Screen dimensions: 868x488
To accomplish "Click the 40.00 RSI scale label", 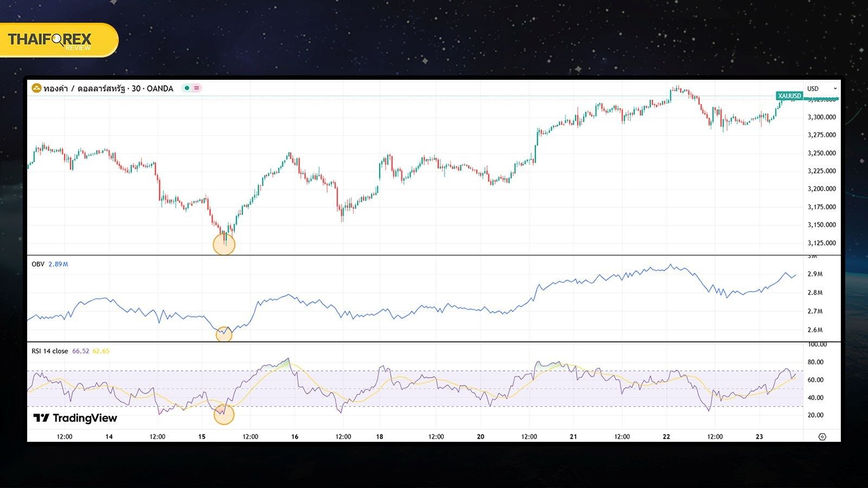I will pos(815,398).
